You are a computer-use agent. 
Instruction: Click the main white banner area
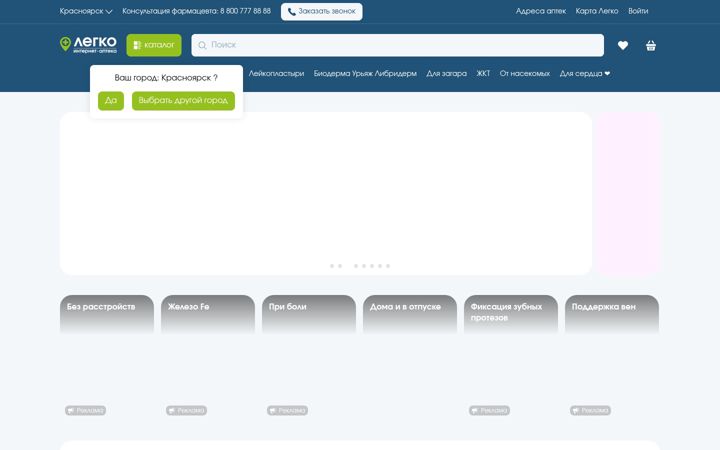point(326,193)
